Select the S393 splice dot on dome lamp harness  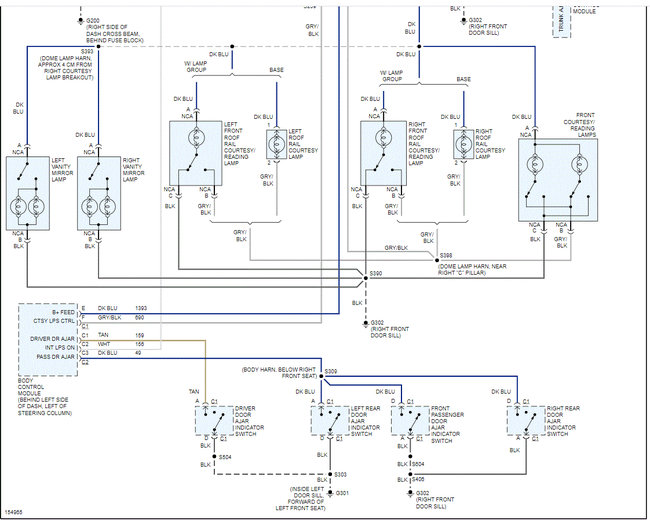tap(99, 46)
